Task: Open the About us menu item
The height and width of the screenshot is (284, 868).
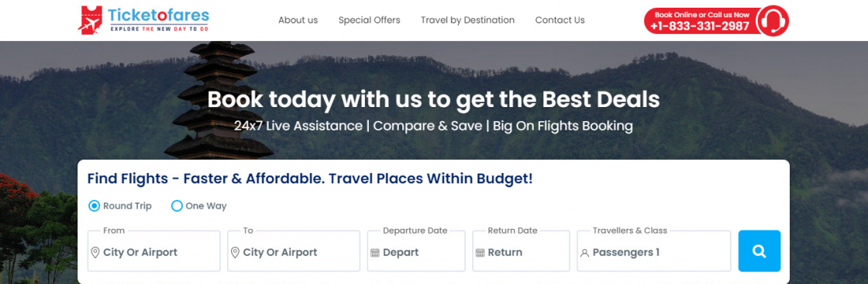Action: point(298,20)
